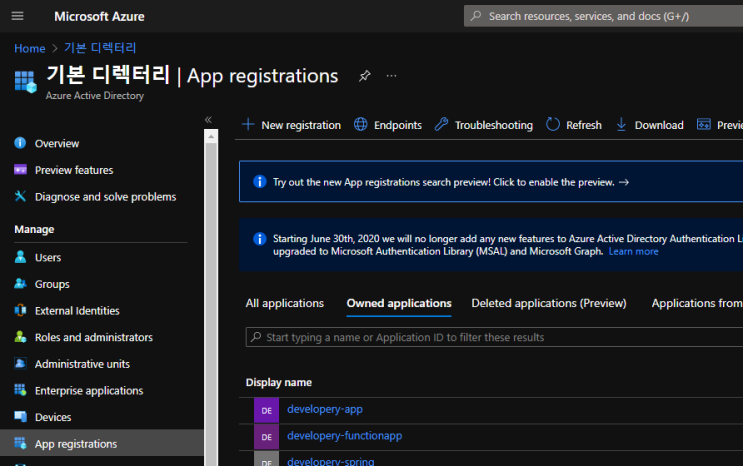The image size is (743, 466).
Task: Click the Refresh button
Action: [574, 125]
